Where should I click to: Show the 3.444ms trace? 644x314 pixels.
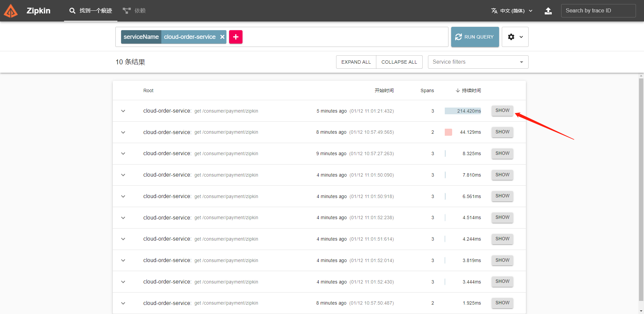coord(502,281)
